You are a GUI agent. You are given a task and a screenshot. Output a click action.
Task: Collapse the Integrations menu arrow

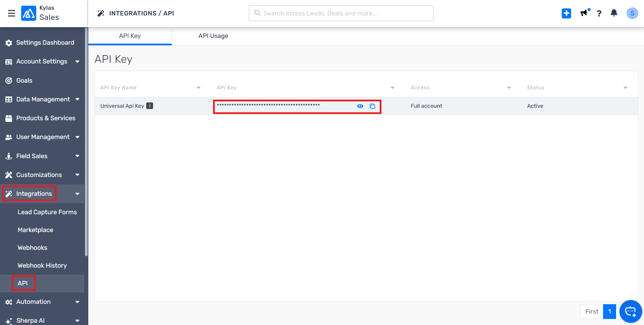pos(78,194)
